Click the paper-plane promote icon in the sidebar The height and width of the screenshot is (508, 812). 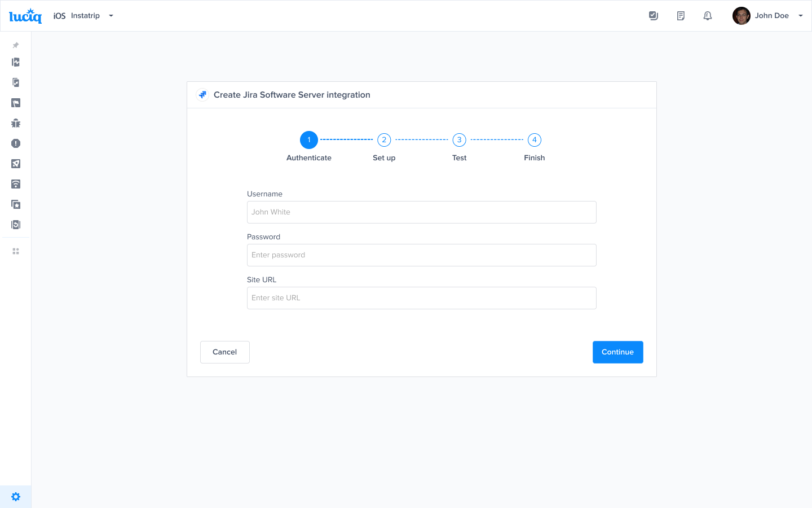pos(15,164)
